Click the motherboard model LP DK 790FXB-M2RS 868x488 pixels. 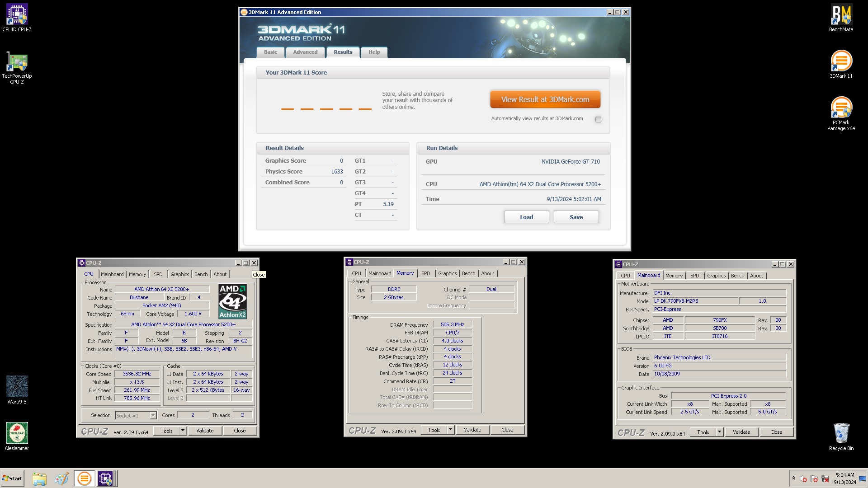(695, 301)
